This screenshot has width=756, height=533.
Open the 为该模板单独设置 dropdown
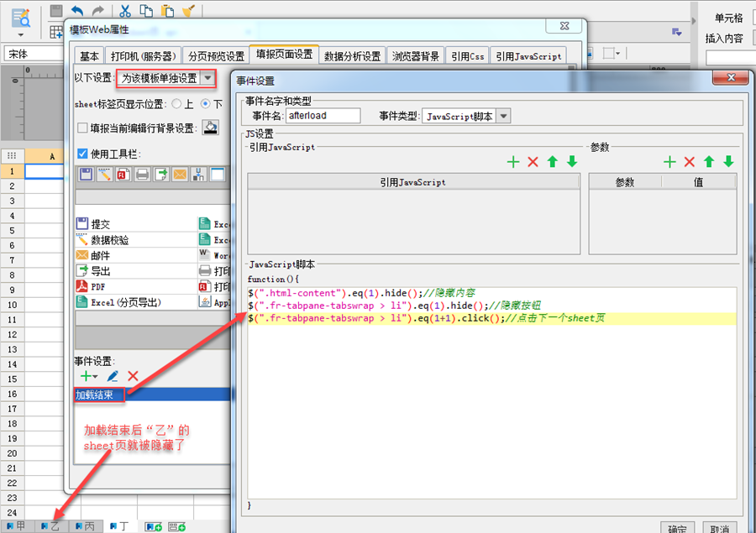pos(207,77)
